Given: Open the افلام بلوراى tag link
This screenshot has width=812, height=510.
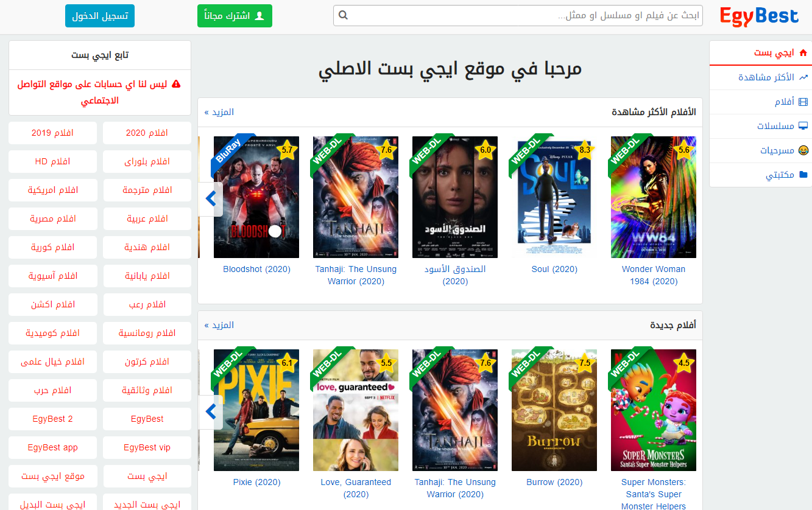Looking at the screenshot, I should click(x=147, y=161).
